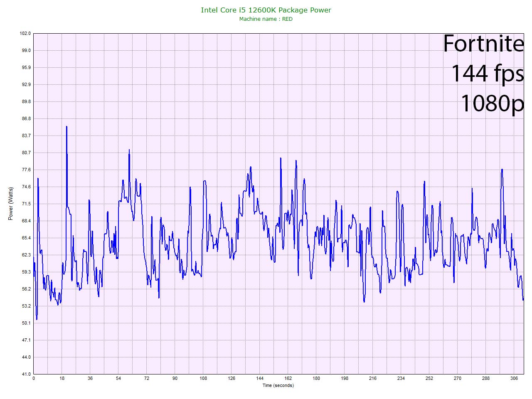Viewport: 532px width, 399px height.
Task: Click the 1080p overlay text
Action: click(x=492, y=103)
